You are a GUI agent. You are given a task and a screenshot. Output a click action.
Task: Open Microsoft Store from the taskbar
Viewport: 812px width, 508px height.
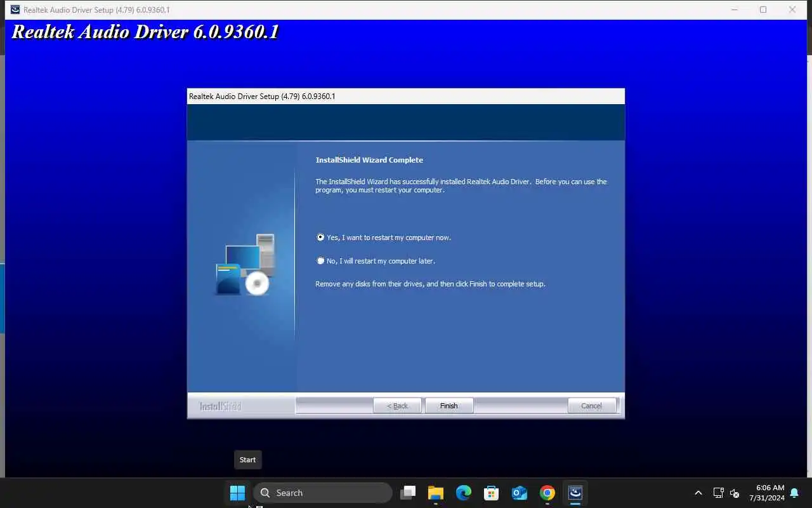492,493
